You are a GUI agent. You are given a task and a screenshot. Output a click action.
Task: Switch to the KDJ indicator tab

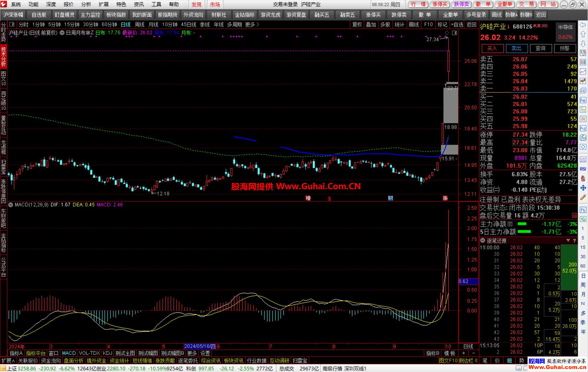(108, 353)
